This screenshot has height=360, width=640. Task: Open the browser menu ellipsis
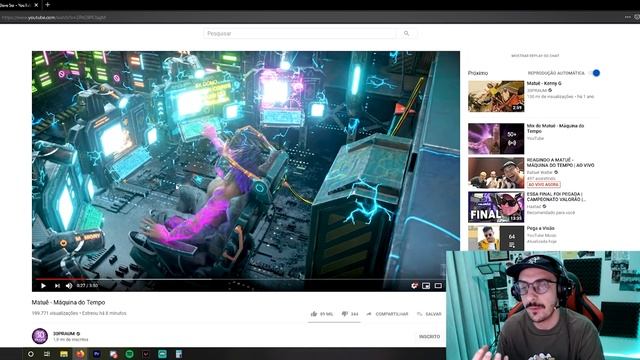coord(627,17)
